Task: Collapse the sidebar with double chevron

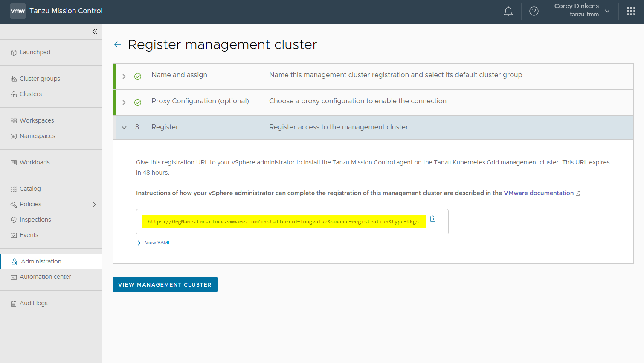Action: tap(95, 32)
